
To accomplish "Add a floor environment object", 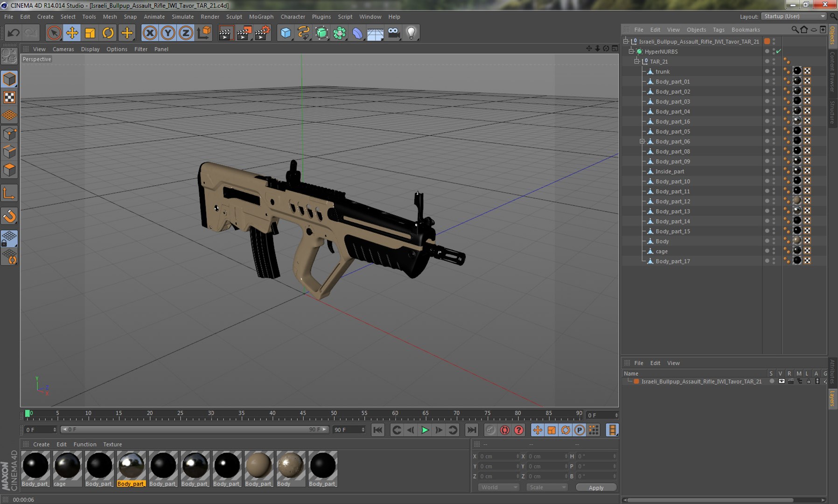I will [x=375, y=33].
